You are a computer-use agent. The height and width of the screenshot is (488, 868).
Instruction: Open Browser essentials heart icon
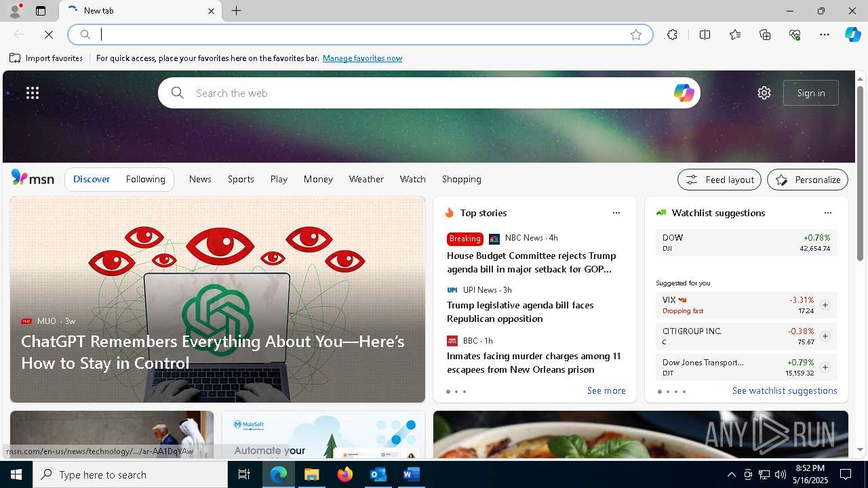click(x=795, y=35)
